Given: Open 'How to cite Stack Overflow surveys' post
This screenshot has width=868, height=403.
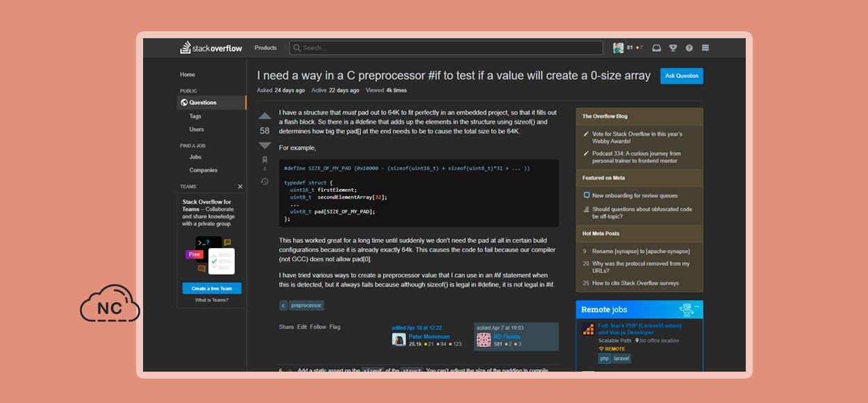Looking at the screenshot, I should [635, 283].
